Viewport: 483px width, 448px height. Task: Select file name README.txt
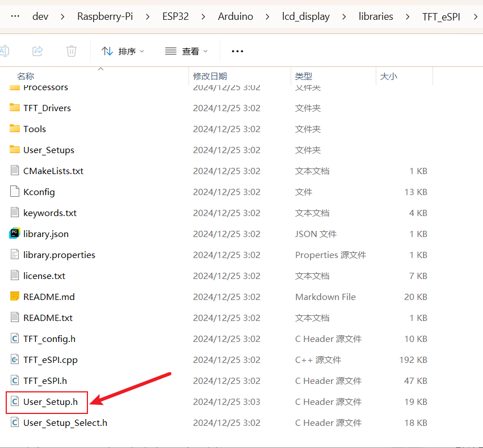[48, 318]
